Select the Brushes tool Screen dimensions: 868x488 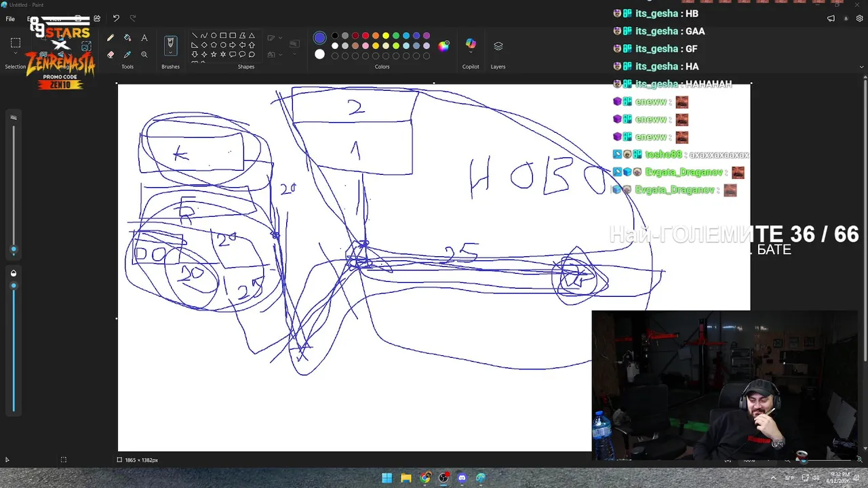[x=170, y=43]
